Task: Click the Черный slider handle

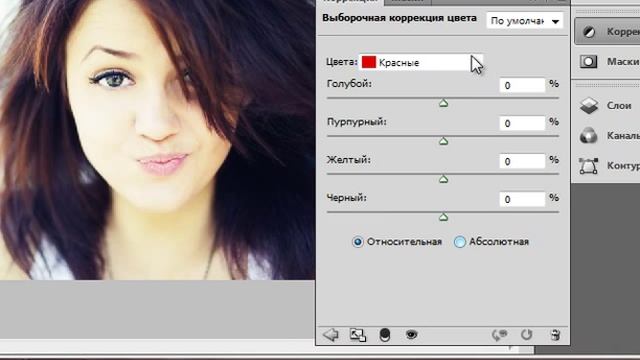Action: 443,217
